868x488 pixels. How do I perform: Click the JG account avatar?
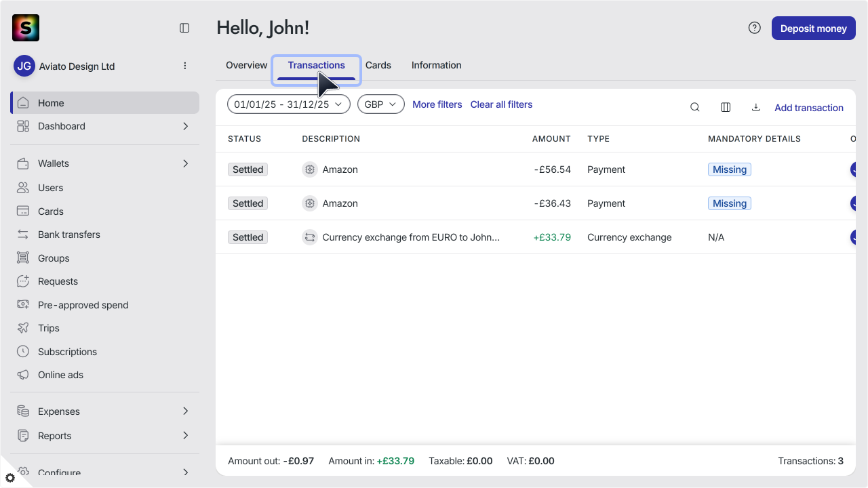[24, 66]
